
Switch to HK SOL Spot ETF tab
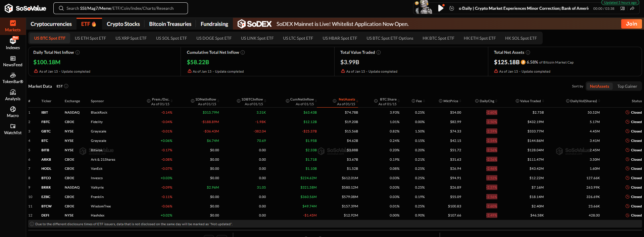(x=521, y=38)
